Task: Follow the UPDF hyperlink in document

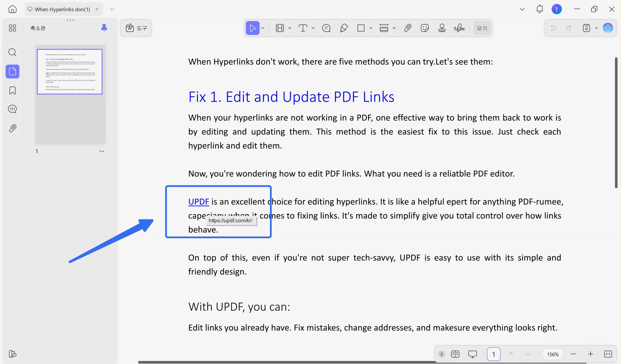Action: (199, 202)
